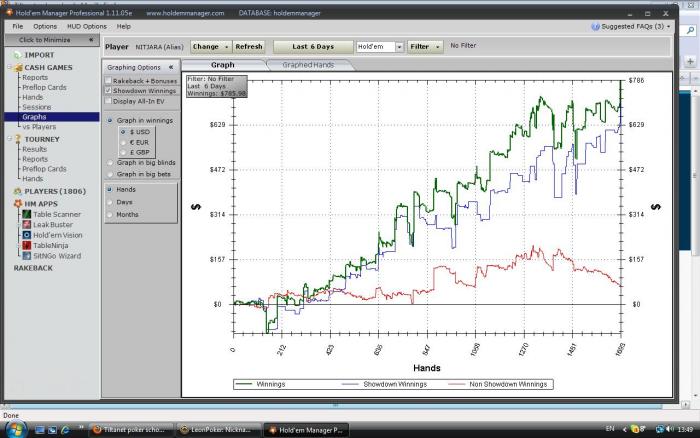700x438 pixels.
Task: Open the Hold'em game type combo box
Action: (380, 46)
